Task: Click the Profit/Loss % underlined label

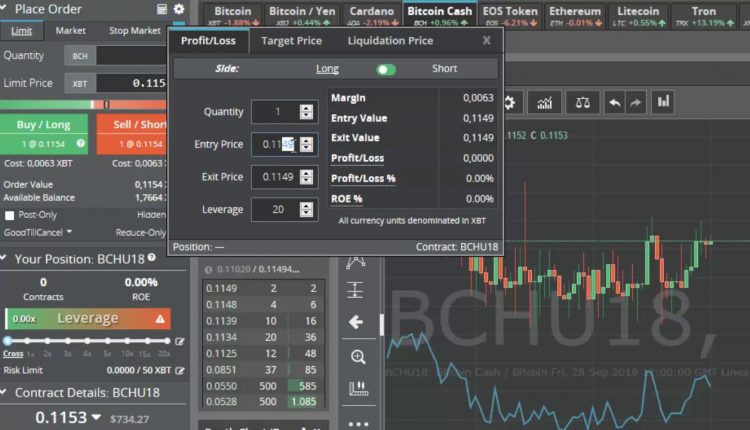Action: coord(363,178)
